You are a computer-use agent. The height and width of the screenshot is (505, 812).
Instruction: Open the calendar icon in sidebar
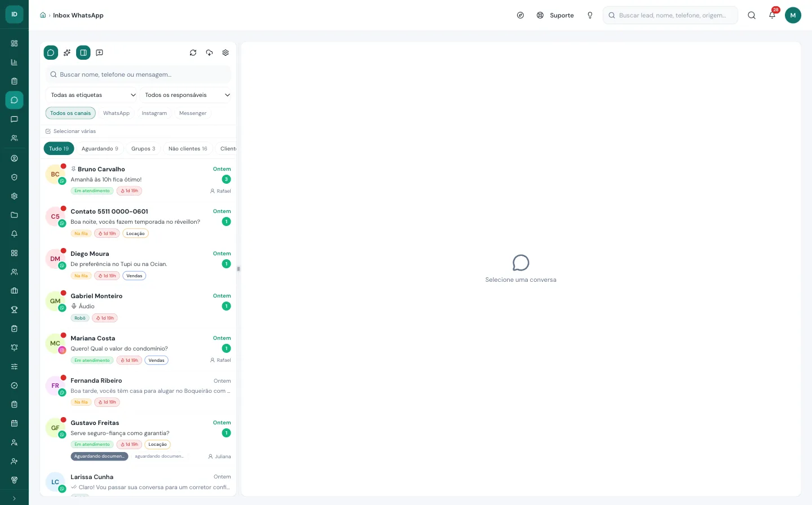14,423
